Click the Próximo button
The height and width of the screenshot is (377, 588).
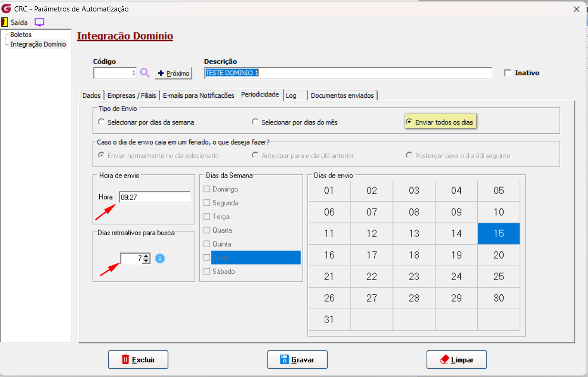(x=174, y=73)
